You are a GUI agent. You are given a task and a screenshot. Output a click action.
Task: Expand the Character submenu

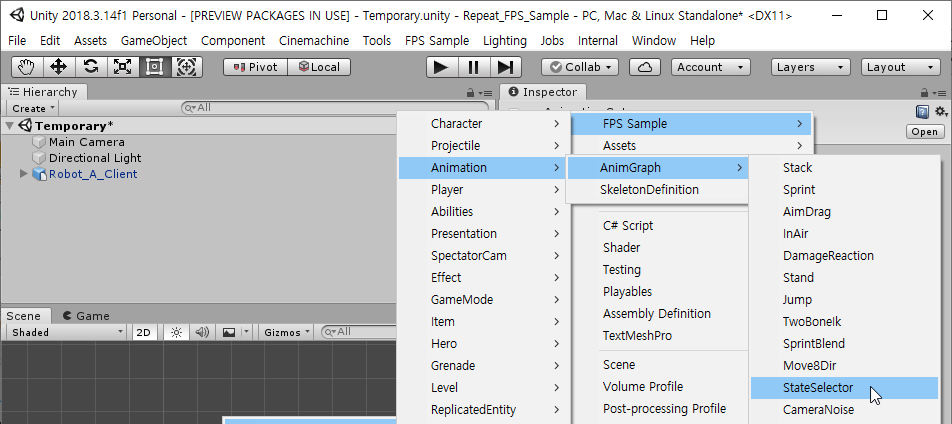tap(484, 123)
